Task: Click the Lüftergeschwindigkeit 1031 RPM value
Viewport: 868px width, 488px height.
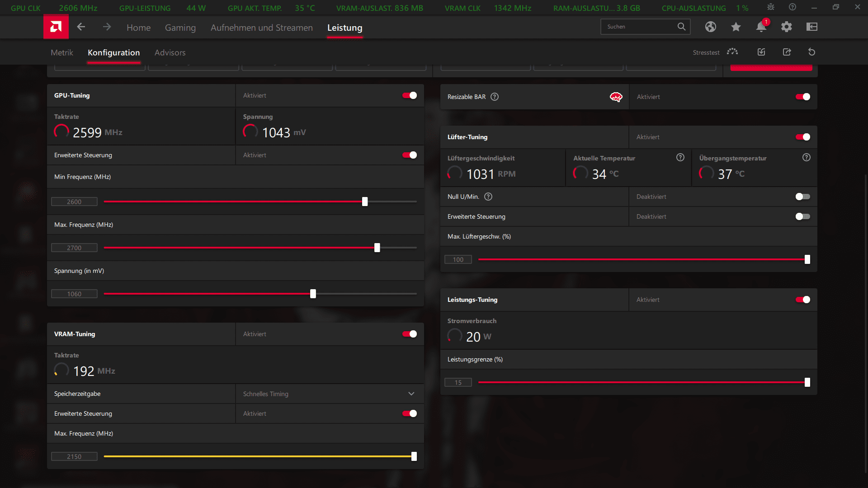Action: 491,174
